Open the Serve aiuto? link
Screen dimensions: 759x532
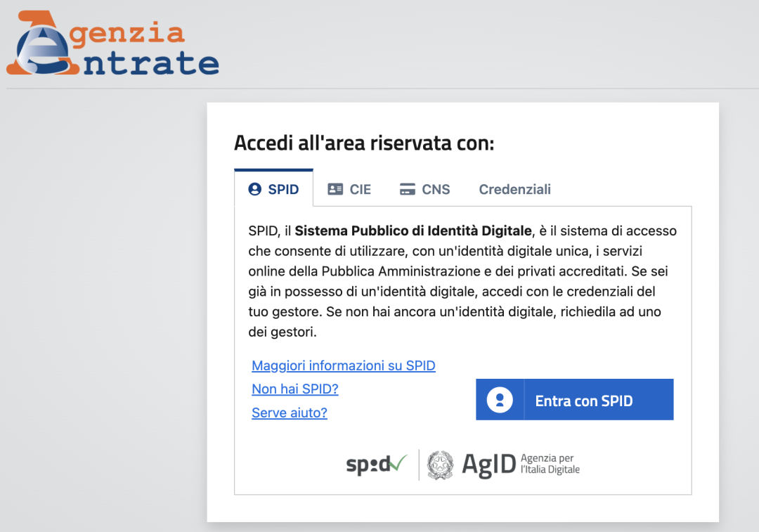290,413
